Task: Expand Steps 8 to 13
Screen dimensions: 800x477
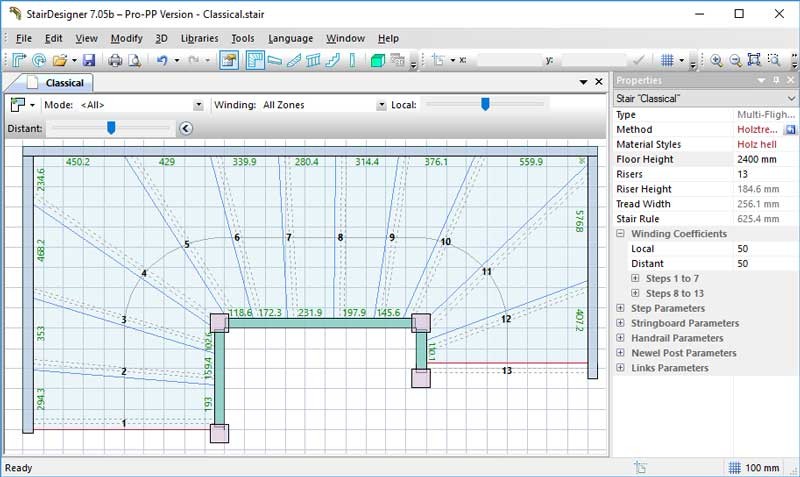Action: tap(635, 293)
